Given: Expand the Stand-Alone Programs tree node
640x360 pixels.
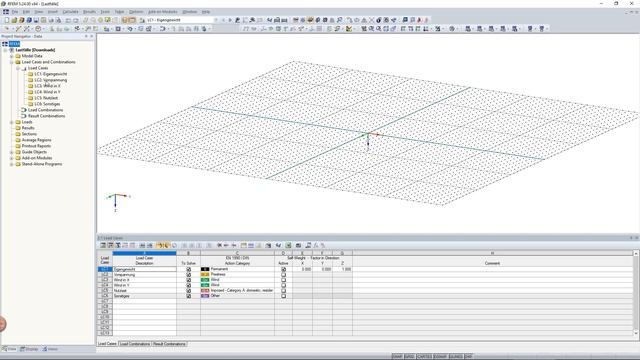Looking at the screenshot, I should (12, 164).
